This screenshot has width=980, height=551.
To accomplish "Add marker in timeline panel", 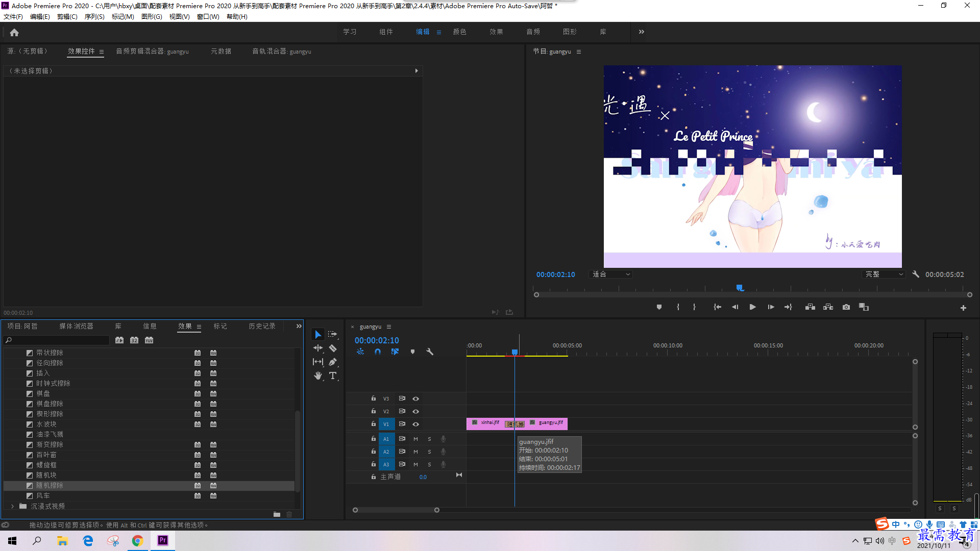I will [412, 352].
